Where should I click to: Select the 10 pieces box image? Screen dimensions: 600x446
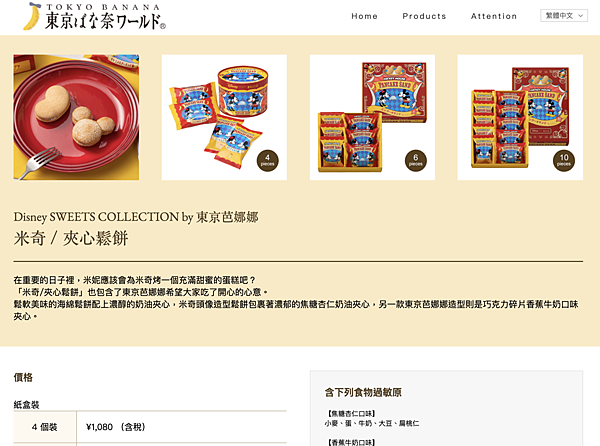point(520,117)
